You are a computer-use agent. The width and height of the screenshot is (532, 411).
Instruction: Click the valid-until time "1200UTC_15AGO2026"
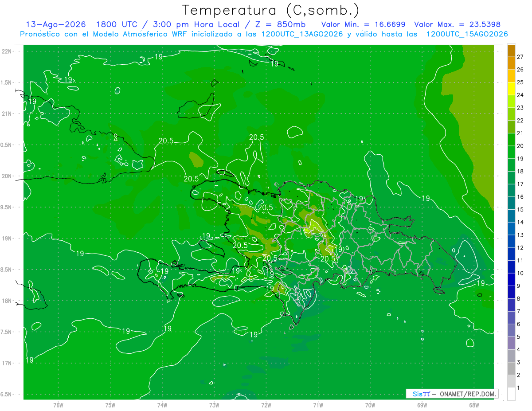(x=467, y=34)
